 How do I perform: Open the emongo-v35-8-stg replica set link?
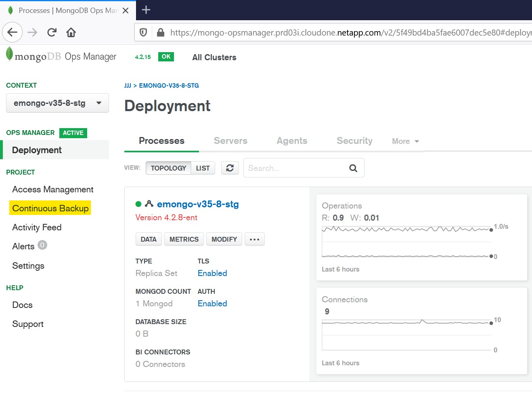tap(198, 204)
